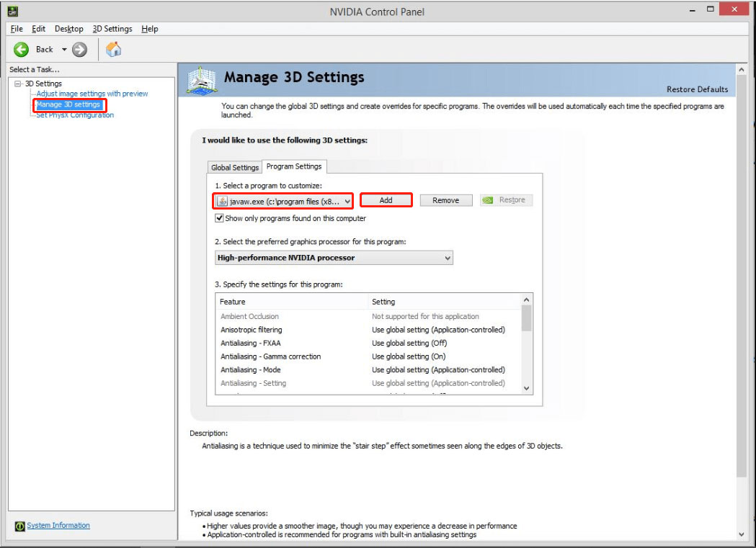Minimize the NVIDIA Control Panel window

pyautogui.click(x=693, y=9)
